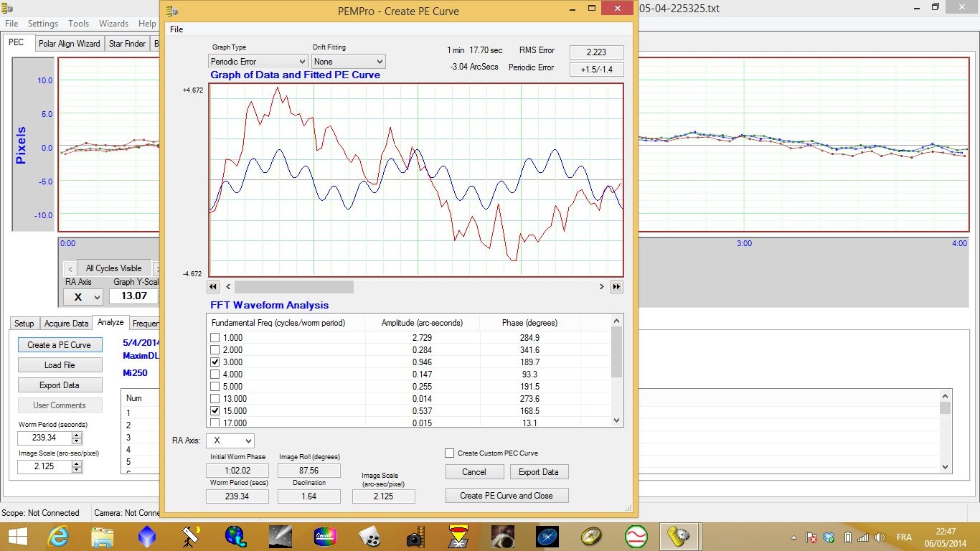The image size is (980, 551).
Task: Select the active PEMPro gear taskbar icon
Action: click(x=679, y=537)
